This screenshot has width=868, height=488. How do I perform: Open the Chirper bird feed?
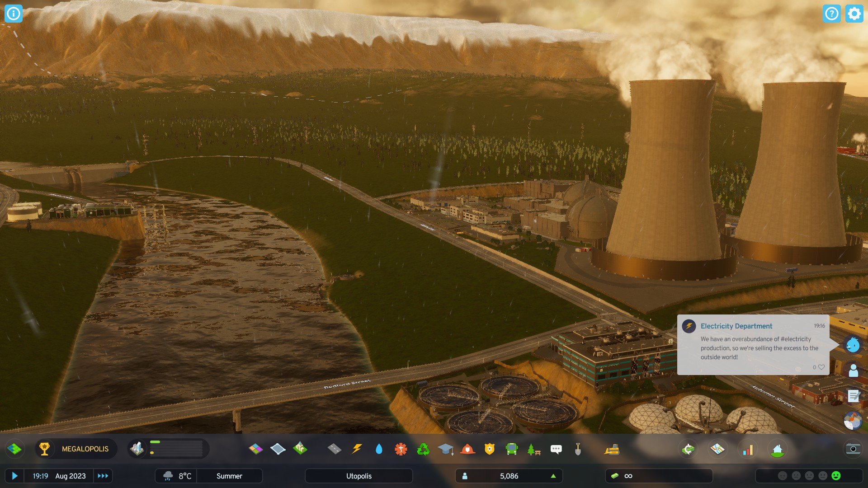pos(853,345)
